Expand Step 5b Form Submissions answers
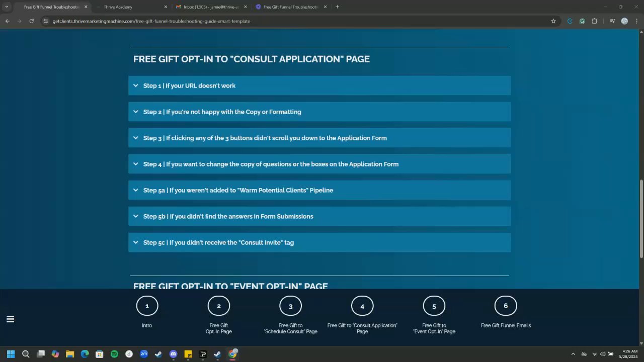This screenshot has height=362, width=644. pyautogui.click(x=319, y=216)
